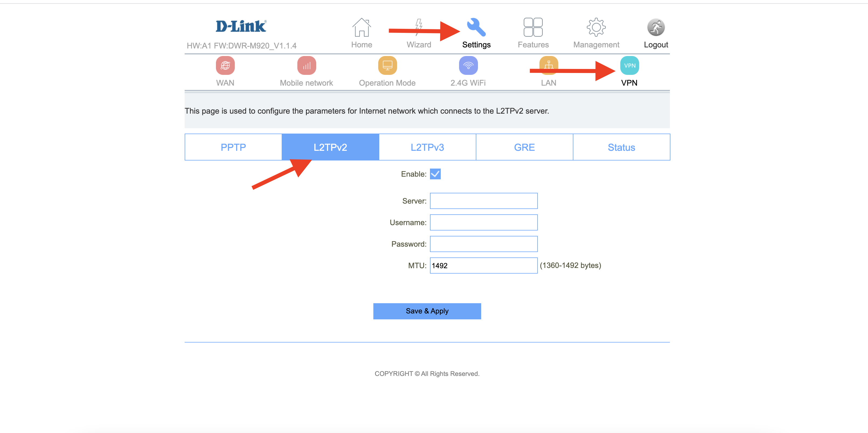Open the Home house icon
868x433 pixels.
pos(361,28)
